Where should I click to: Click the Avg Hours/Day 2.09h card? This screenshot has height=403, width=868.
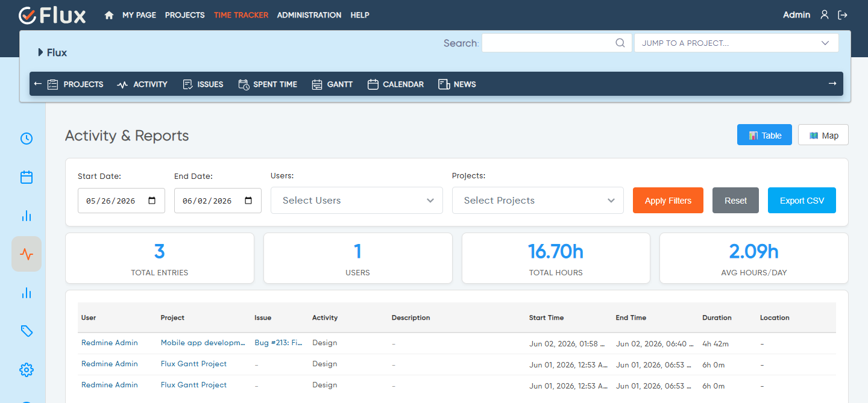754,258
